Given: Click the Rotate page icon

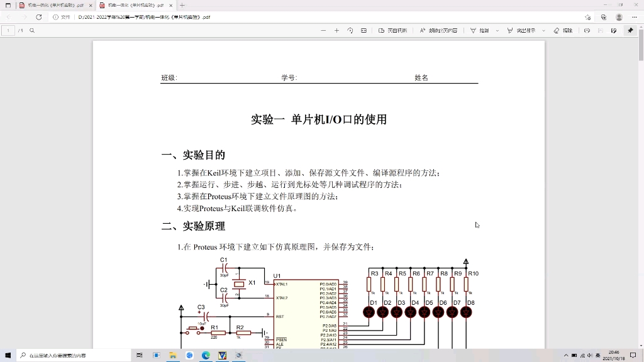Looking at the screenshot, I should coord(349,30).
